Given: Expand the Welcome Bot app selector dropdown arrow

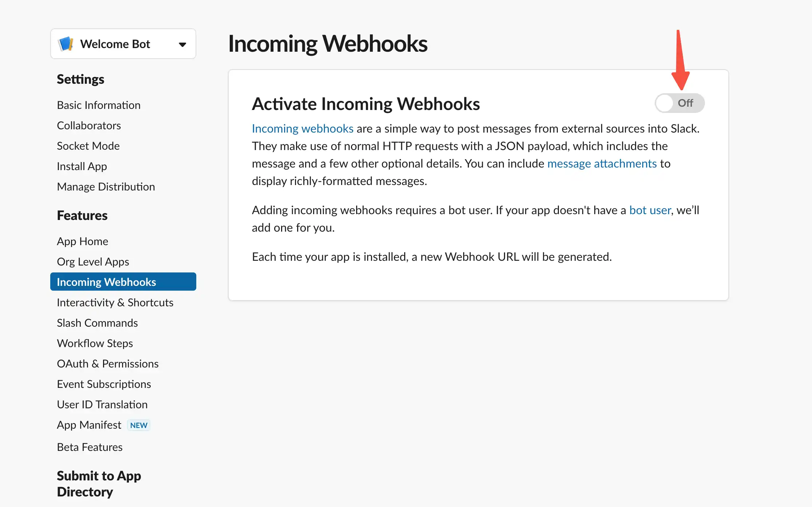Looking at the screenshot, I should (x=182, y=44).
